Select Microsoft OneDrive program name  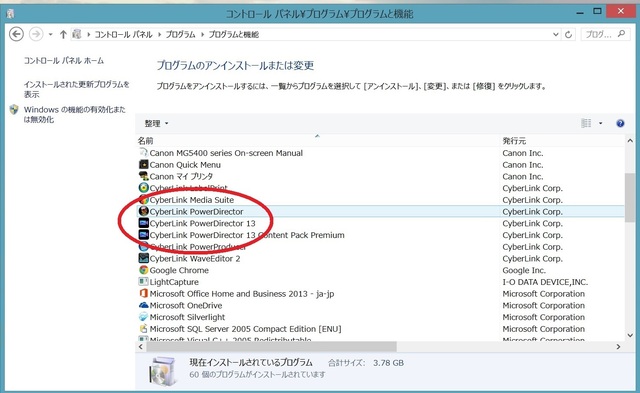coord(186,305)
